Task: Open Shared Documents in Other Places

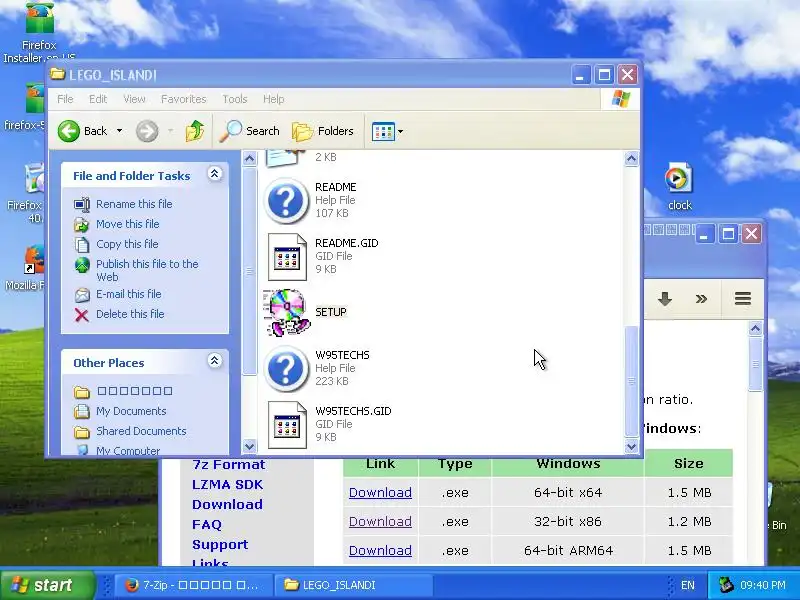Action: pos(141,431)
